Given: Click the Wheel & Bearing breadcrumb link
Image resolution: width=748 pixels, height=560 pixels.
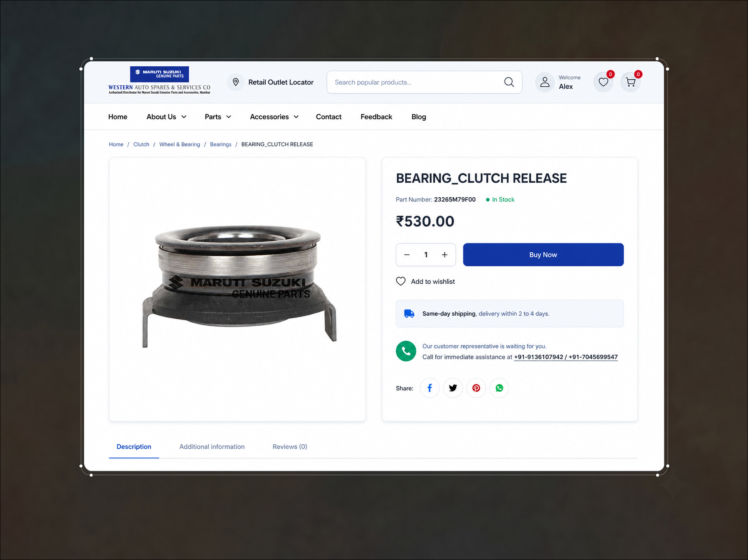Looking at the screenshot, I should [x=180, y=144].
